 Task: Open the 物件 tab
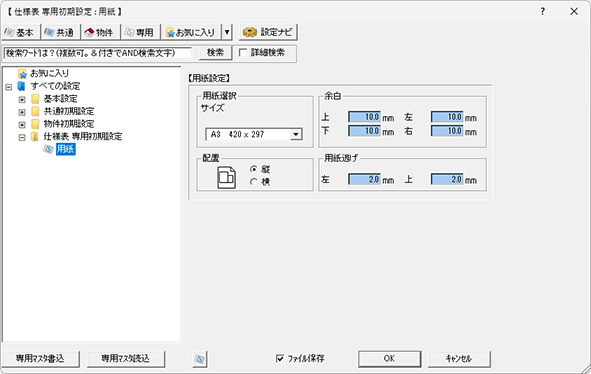point(100,32)
